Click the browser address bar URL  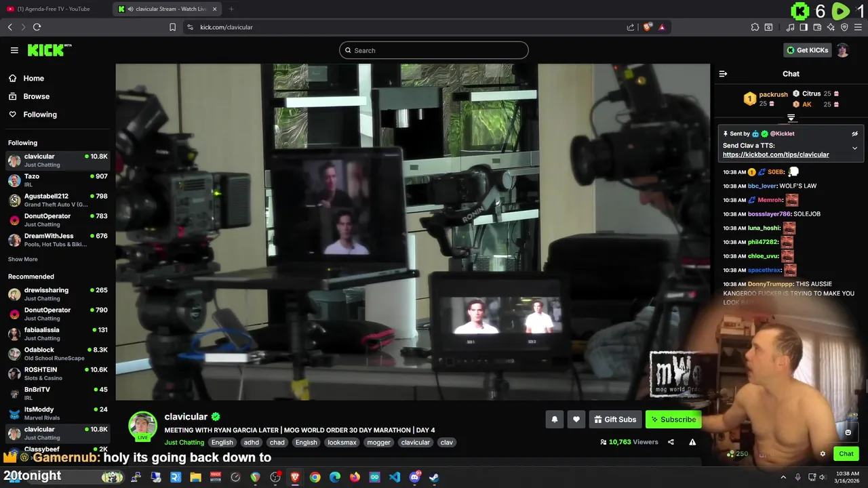click(x=226, y=27)
